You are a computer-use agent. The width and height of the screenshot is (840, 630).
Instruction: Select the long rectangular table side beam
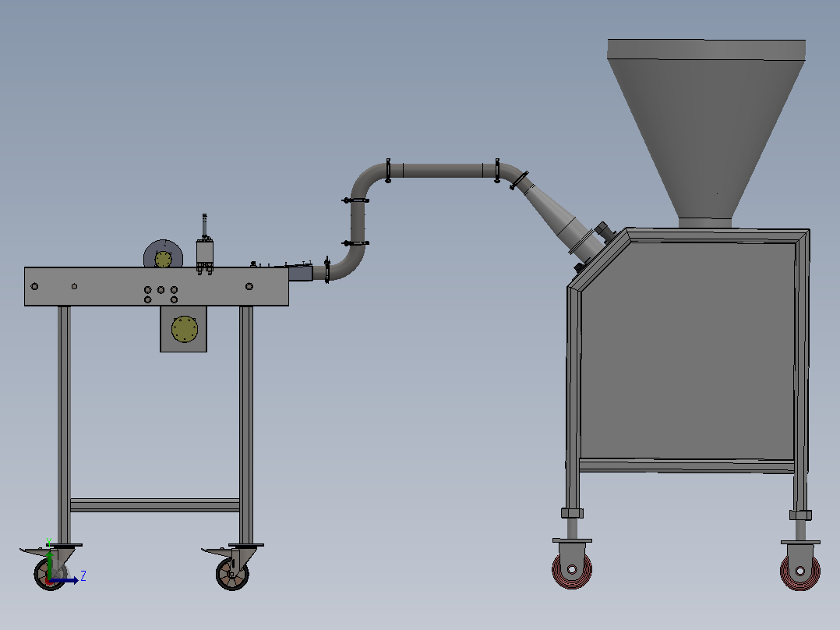coord(157,286)
